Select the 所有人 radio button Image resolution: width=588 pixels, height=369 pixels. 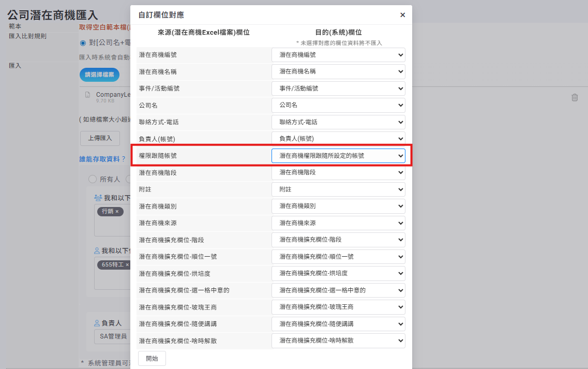93,179
